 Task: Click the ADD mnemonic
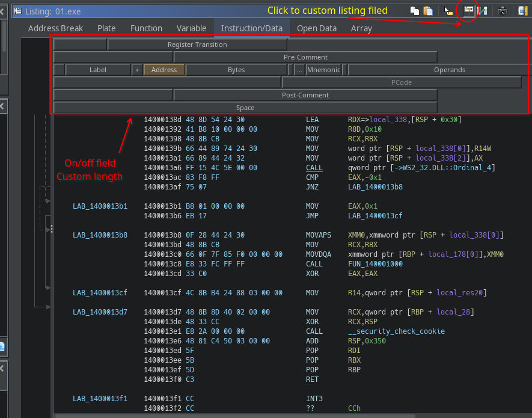pos(312,340)
